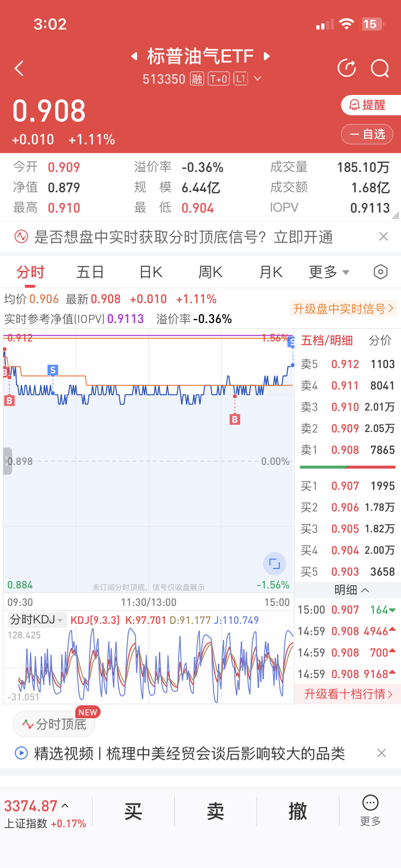Tap the 买2 0.906 order row
Viewport: 401px width, 868px height.
click(348, 507)
